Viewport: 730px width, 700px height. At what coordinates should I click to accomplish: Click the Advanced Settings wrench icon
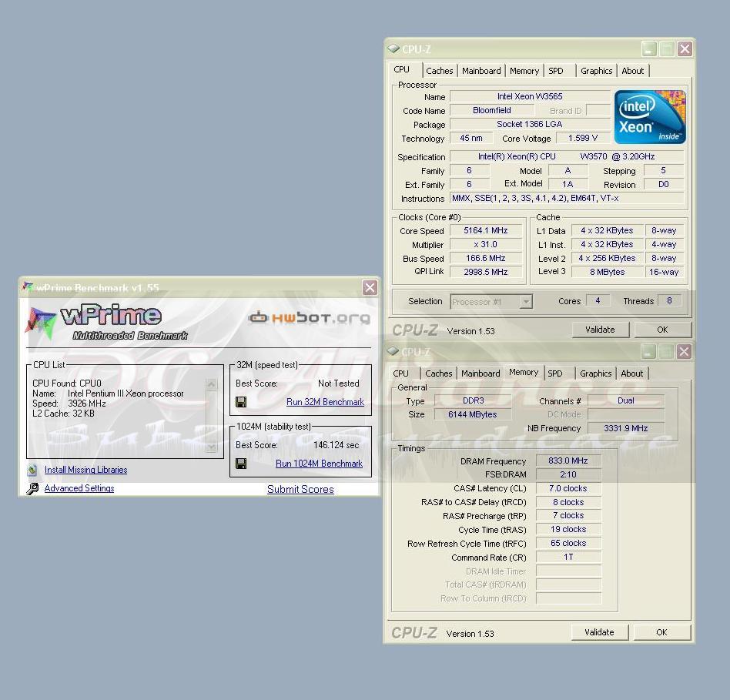(32, 488)
